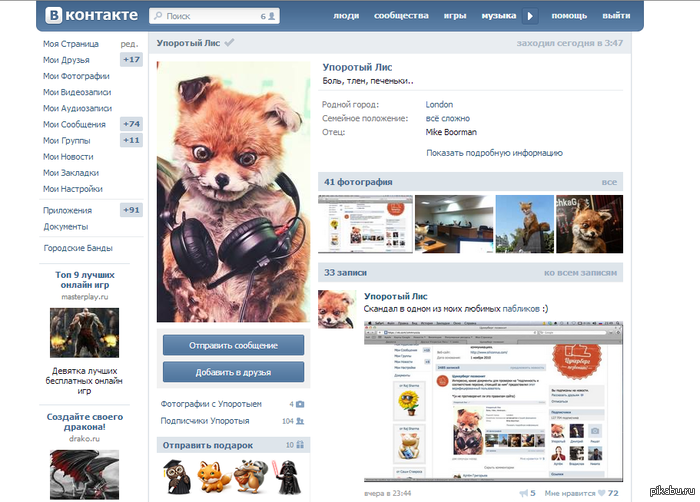The width and height of the screenshot is (700, 502).
Task: Open the ко всем записям link
Action: coord(581,272)
